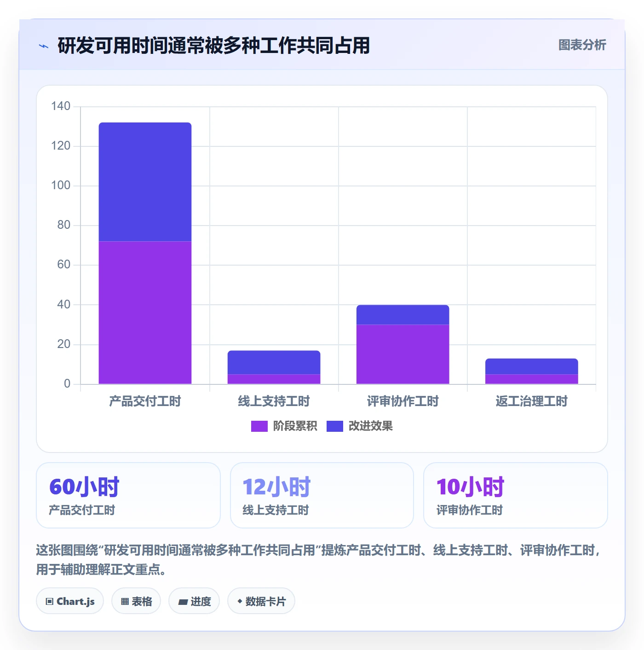Click the 数据卡片 tag
Screen dimensions: 644x650
pos(261,601)
